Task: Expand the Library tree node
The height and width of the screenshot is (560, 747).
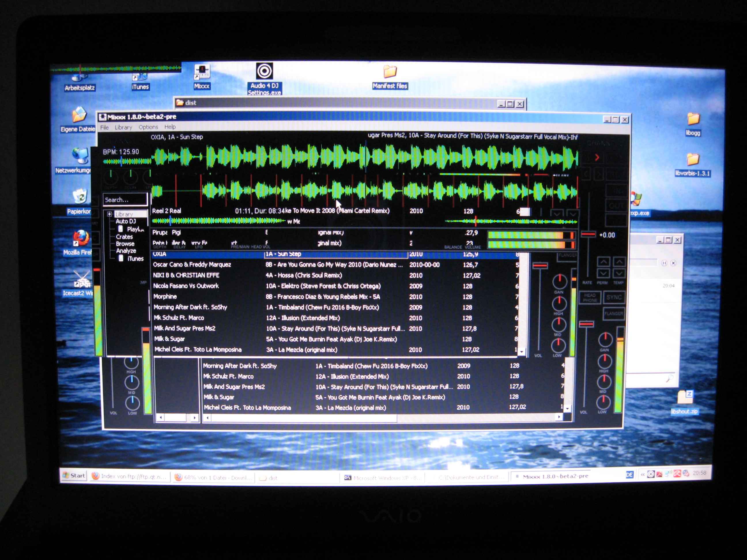Action: (110, 214)
